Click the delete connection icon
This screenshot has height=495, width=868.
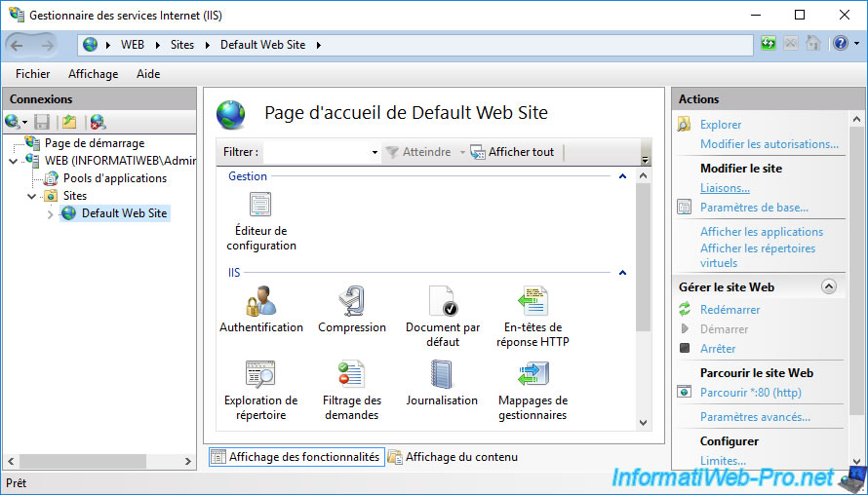click(98, 122)
